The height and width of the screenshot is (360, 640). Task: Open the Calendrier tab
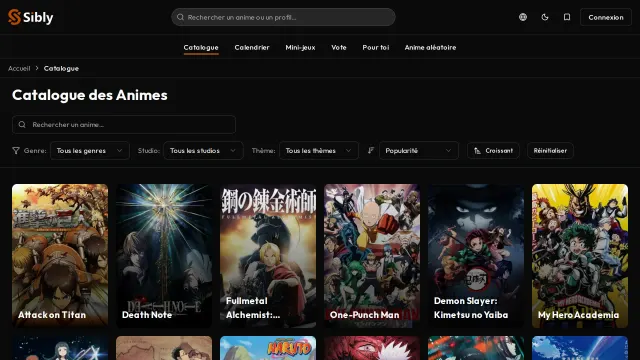pos(252,47)
